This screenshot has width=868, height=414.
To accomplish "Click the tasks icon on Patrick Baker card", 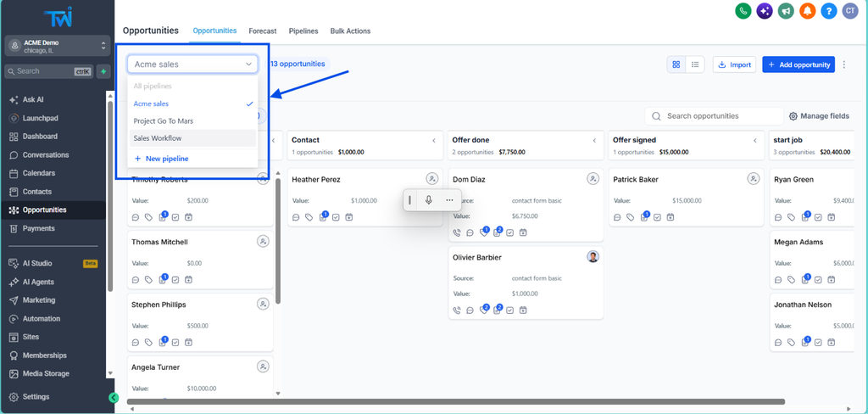I will (x=657, y=217).
